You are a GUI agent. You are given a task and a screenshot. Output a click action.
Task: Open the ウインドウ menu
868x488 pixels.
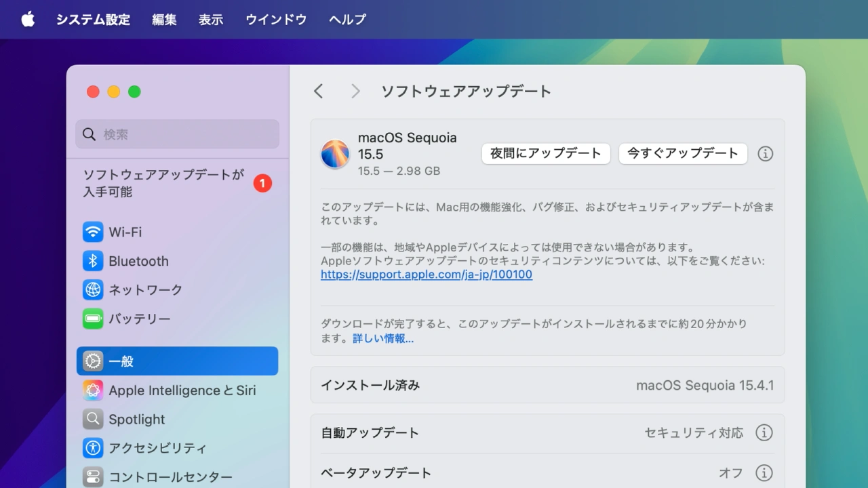[276, 20]
